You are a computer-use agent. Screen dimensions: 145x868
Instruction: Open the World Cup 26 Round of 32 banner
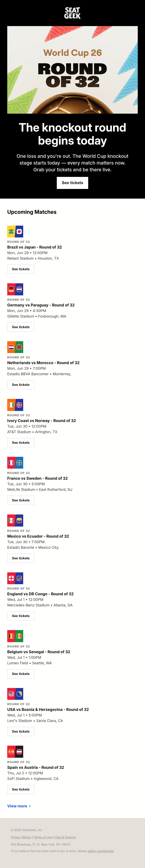[72, 70]
